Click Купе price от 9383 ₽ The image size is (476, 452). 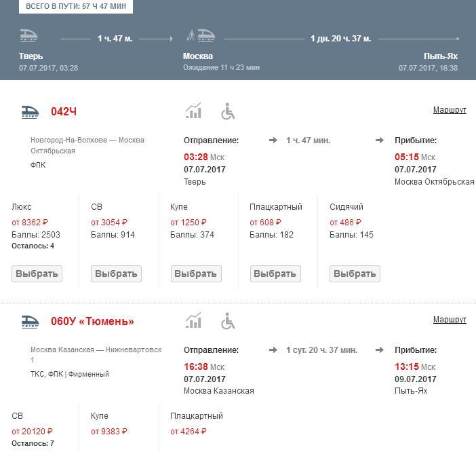click(x=109, y=432)
